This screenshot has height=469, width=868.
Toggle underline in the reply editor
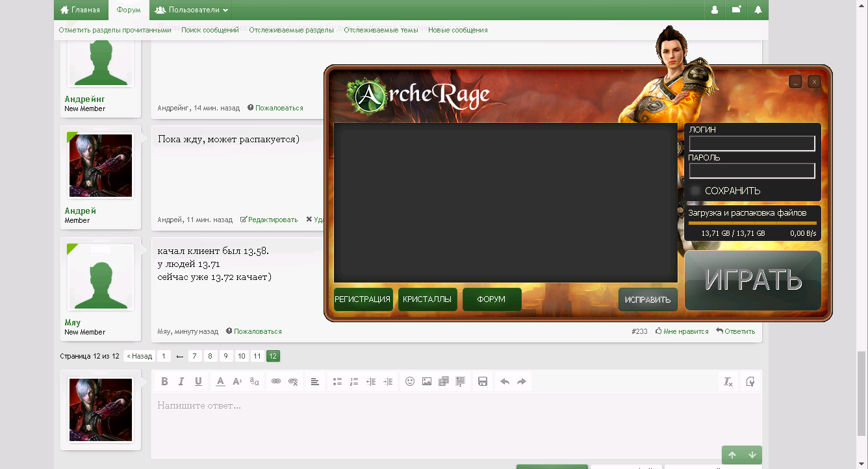(x=198, y=381)
